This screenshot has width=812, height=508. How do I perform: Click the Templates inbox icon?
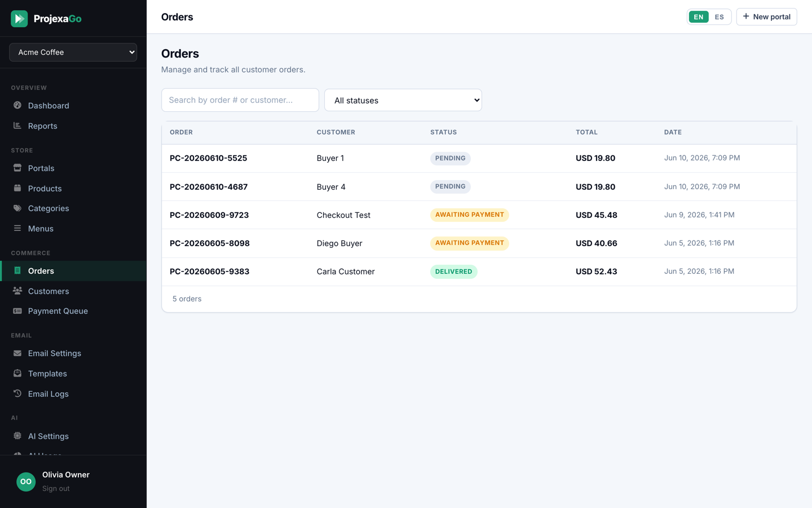click(17, 374)
